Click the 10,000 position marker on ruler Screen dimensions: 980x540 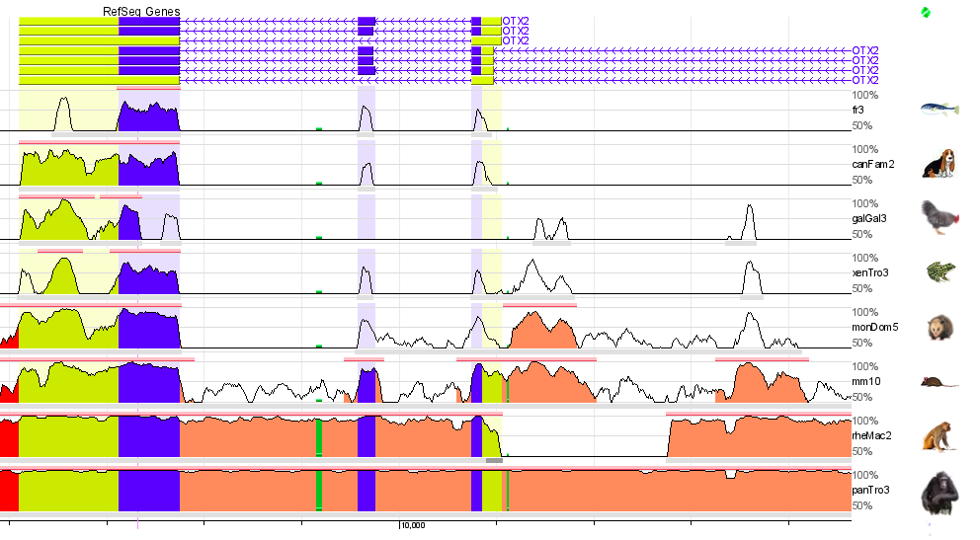coord(412,525)
